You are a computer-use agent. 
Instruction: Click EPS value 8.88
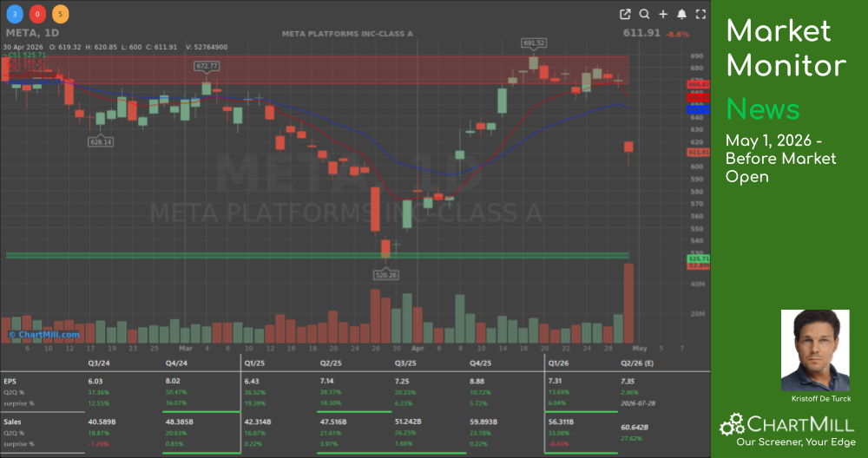[477, 381]
